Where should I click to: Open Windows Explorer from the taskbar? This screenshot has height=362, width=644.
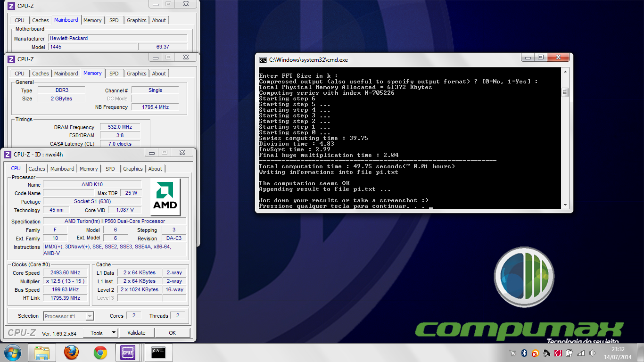click(x=42, y=352)
